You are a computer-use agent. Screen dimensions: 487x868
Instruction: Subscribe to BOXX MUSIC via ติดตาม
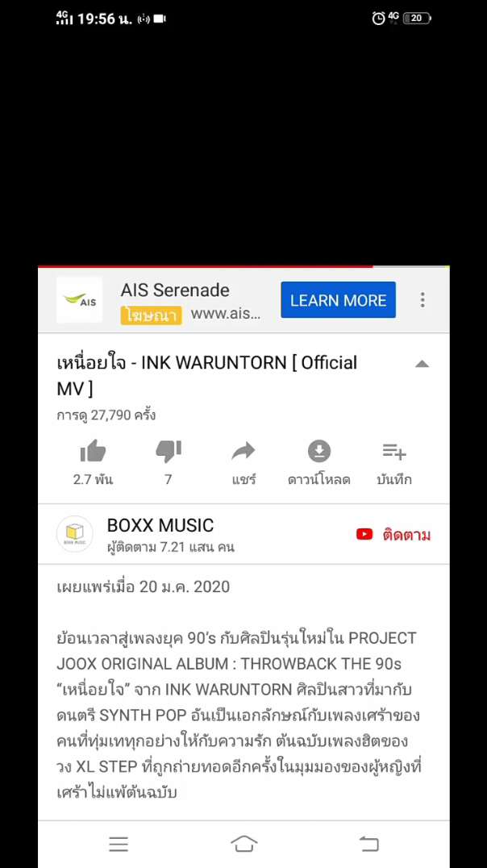[x=393, y=535]
